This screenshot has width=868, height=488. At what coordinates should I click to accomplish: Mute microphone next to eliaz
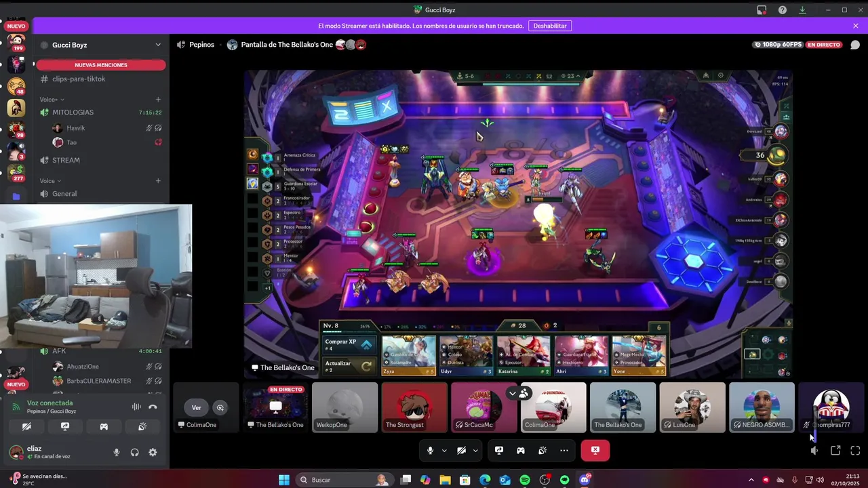[x=117, y=452]
